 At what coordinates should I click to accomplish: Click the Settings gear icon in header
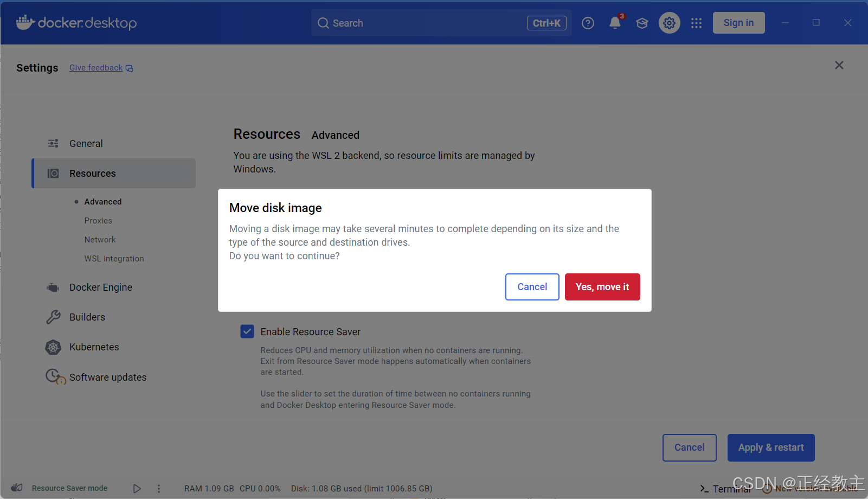click(670, 23)
